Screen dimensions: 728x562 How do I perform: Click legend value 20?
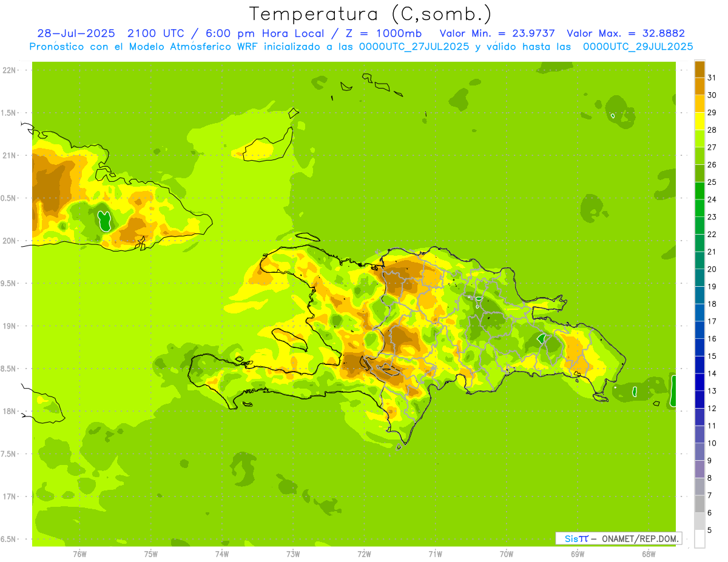click(x=712, y=269)
